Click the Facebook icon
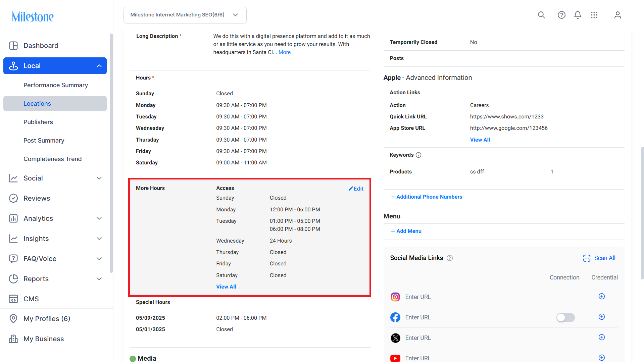644x362 pixels. coord(395,317)
